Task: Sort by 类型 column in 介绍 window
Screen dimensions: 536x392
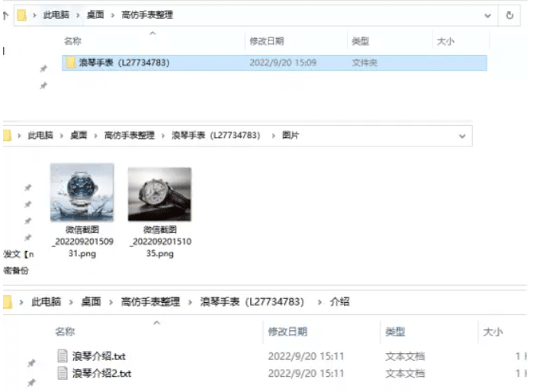Action: [x=395, y=332]
